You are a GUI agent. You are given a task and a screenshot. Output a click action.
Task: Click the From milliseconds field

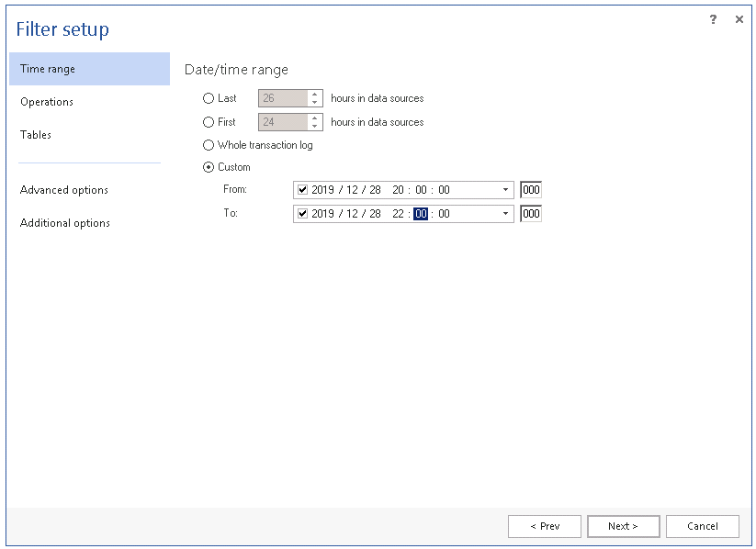tap(531, 190)
